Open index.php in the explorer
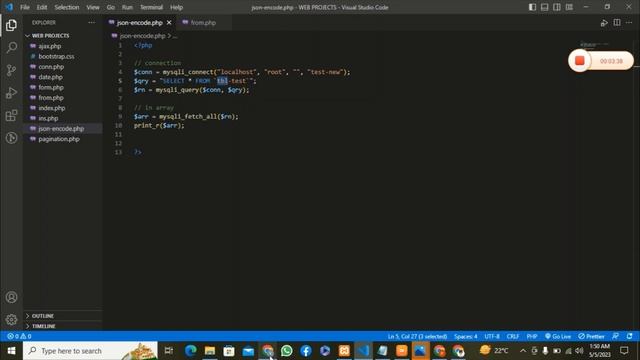Viewport: 640px width, 360px height. [62, 108]
